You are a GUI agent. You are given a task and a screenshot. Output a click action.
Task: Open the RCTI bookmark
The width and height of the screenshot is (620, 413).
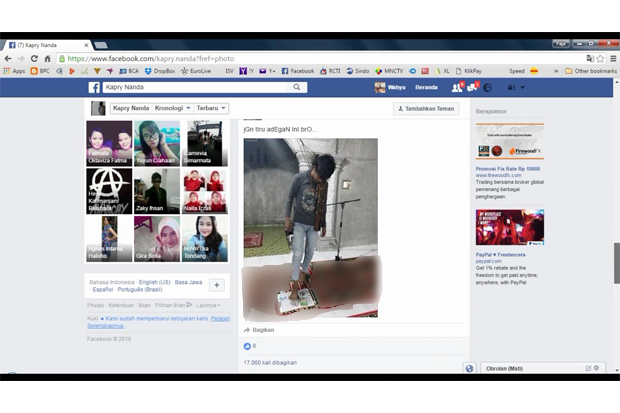(x=330, y=71)
